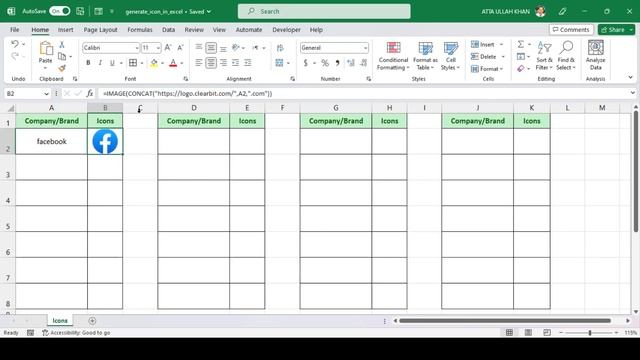The image size is (640, 360).
Task: Open Cell Styles gallery
Action: click(451, 56)
